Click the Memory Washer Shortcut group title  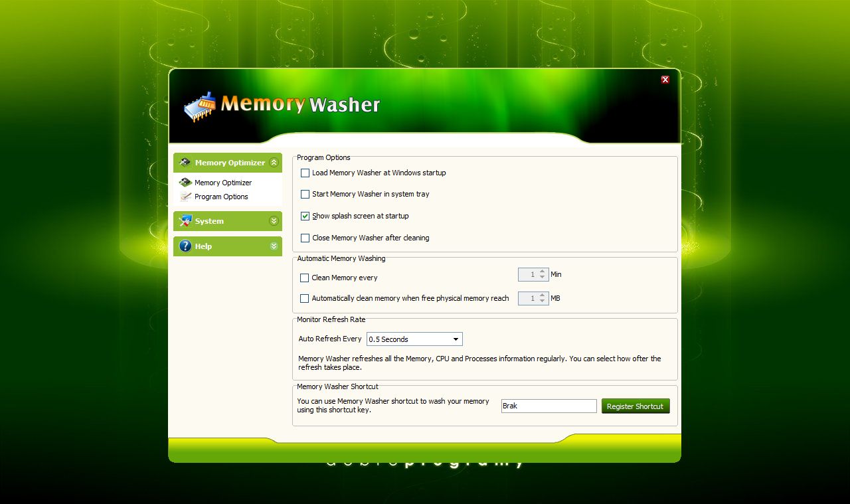(x=337, y=386)
